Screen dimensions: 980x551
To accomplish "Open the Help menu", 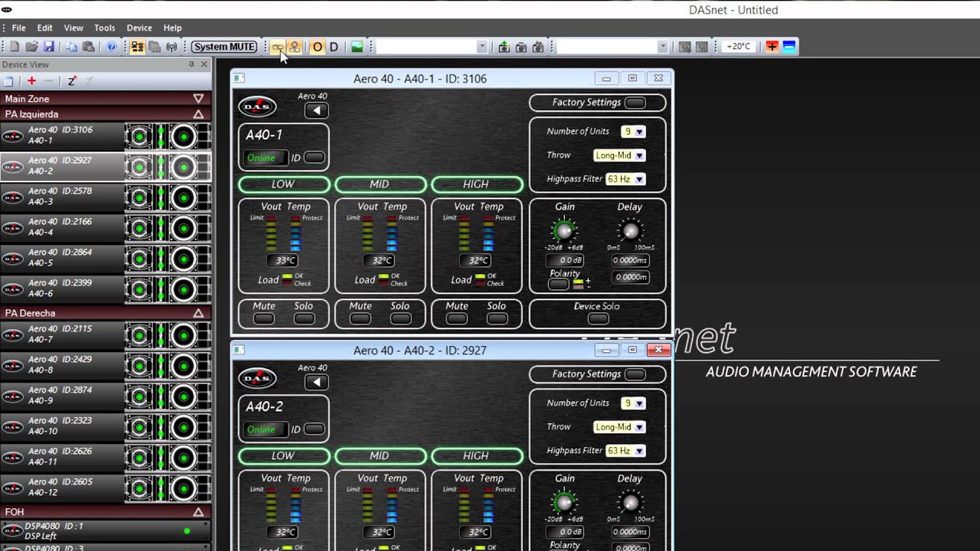I will coord(172,28).
